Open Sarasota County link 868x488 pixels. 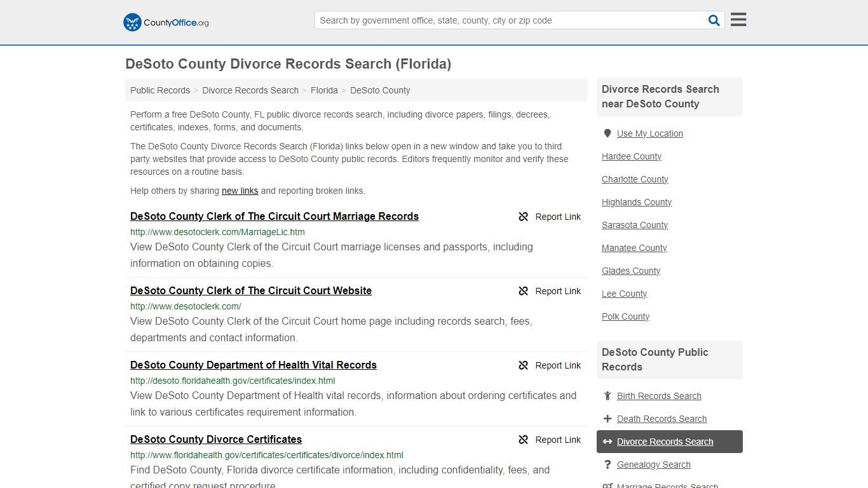635,225
